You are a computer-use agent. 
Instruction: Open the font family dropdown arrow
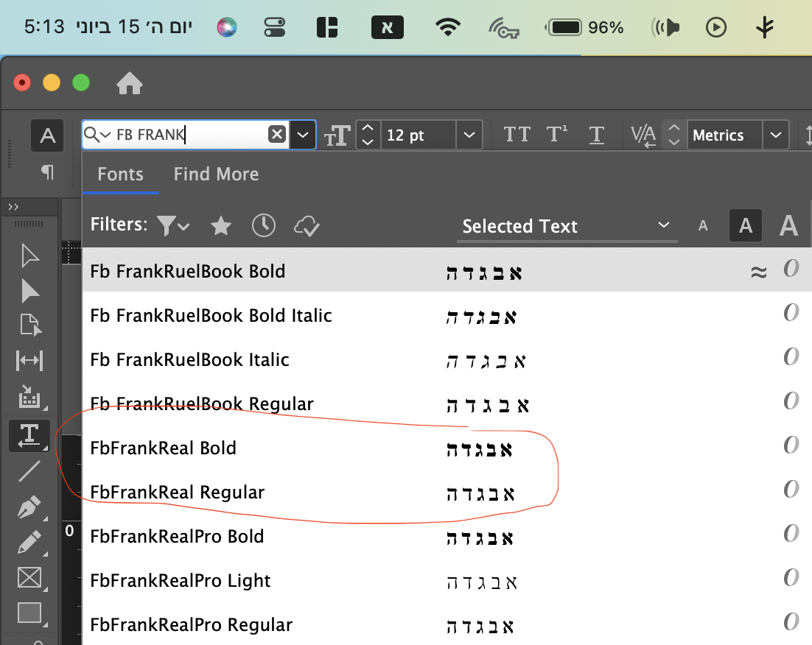[x=303, y=135]
